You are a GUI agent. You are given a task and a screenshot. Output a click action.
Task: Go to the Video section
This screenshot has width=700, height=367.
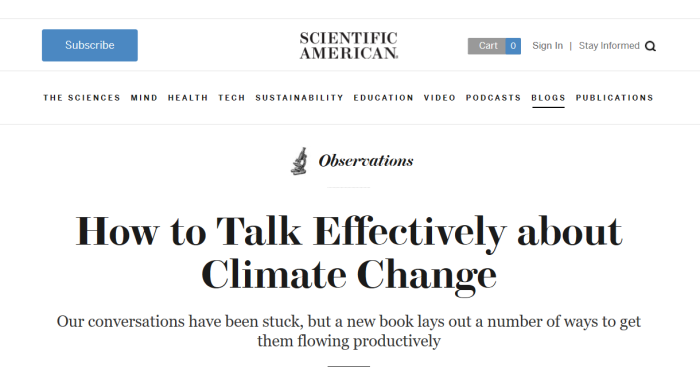coord(440,98)
